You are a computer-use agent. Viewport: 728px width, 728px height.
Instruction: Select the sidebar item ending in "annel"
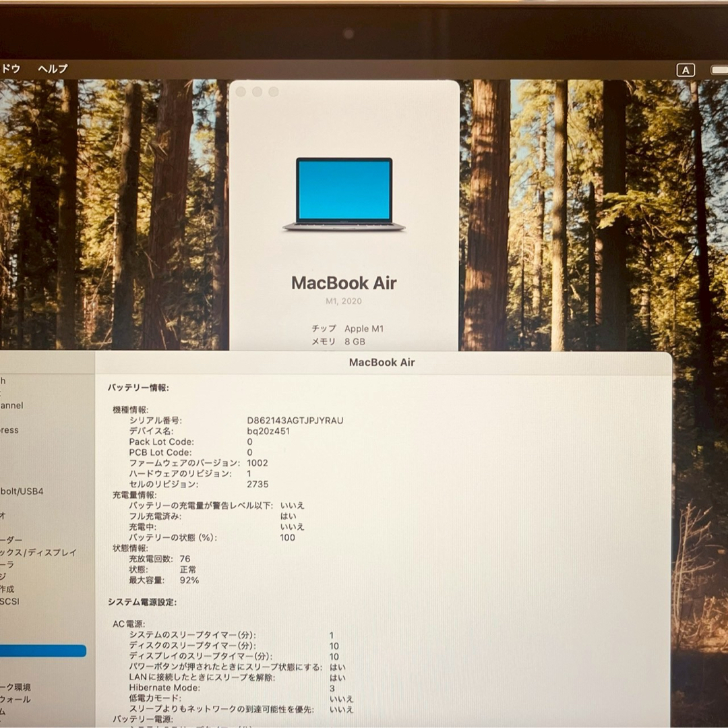[11, 405]
